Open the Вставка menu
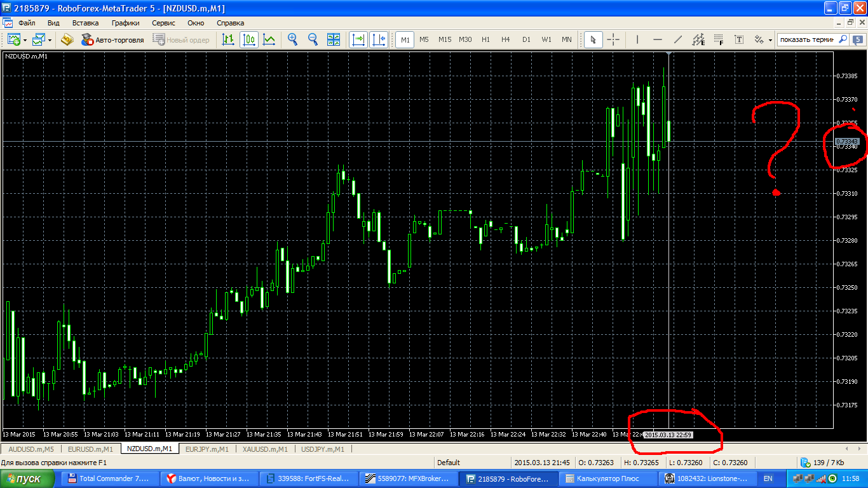Image resolution: width=868 pixels, height=488 pixels. coord(85,22)
